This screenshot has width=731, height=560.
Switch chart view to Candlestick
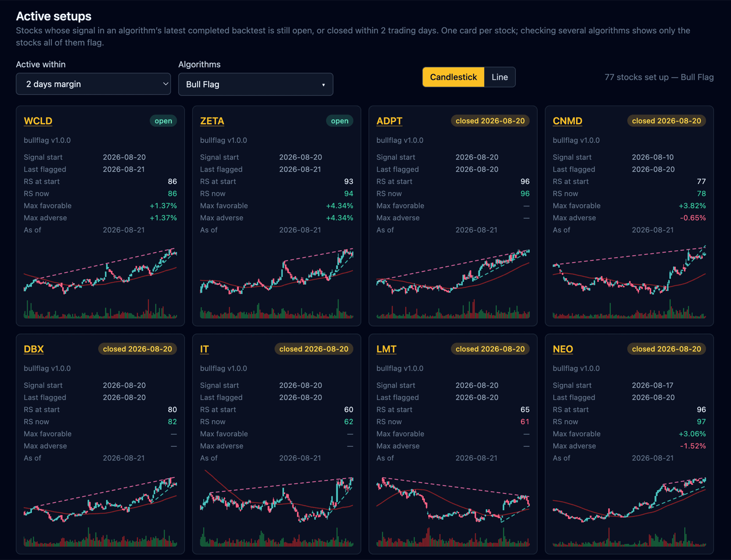[x=453, y=77]
